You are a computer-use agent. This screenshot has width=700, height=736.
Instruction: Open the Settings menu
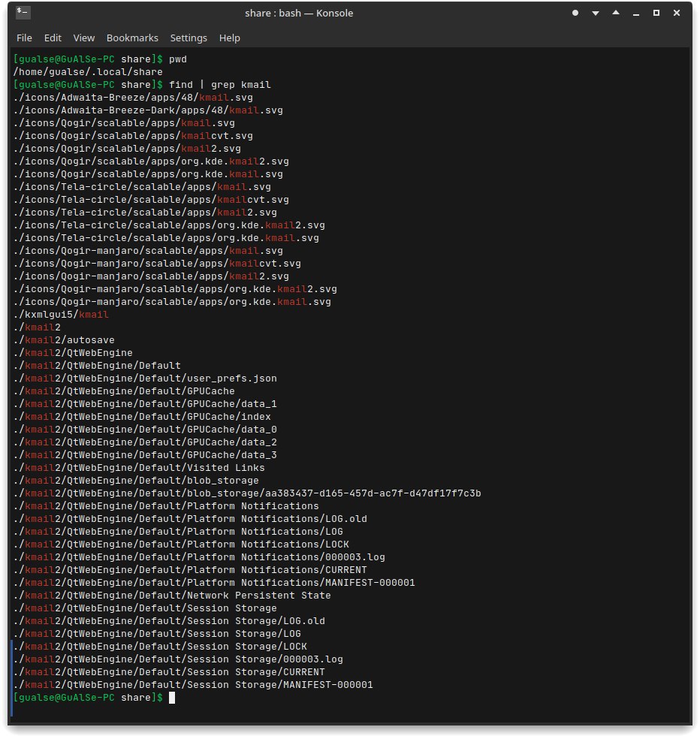pos(189,38)
